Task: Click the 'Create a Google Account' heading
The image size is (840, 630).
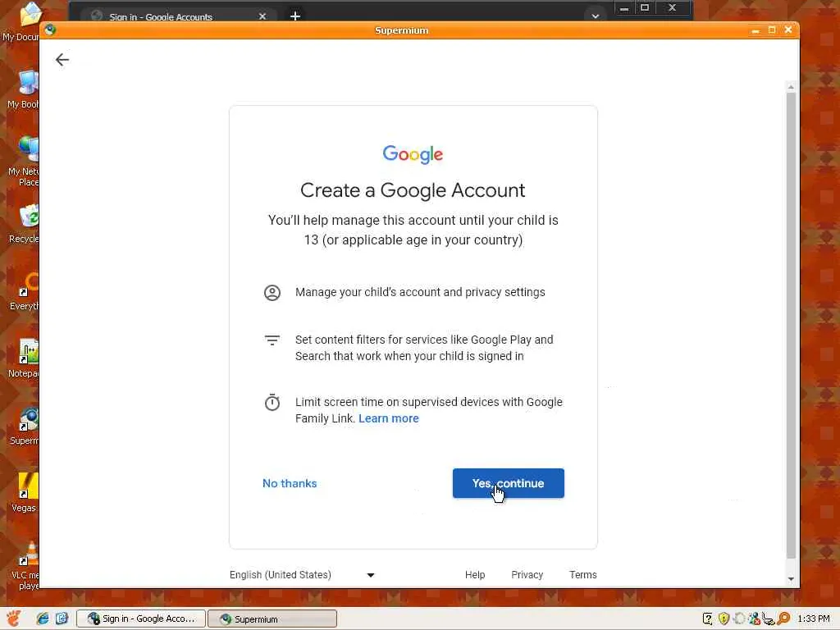Action: coord(413,190)
